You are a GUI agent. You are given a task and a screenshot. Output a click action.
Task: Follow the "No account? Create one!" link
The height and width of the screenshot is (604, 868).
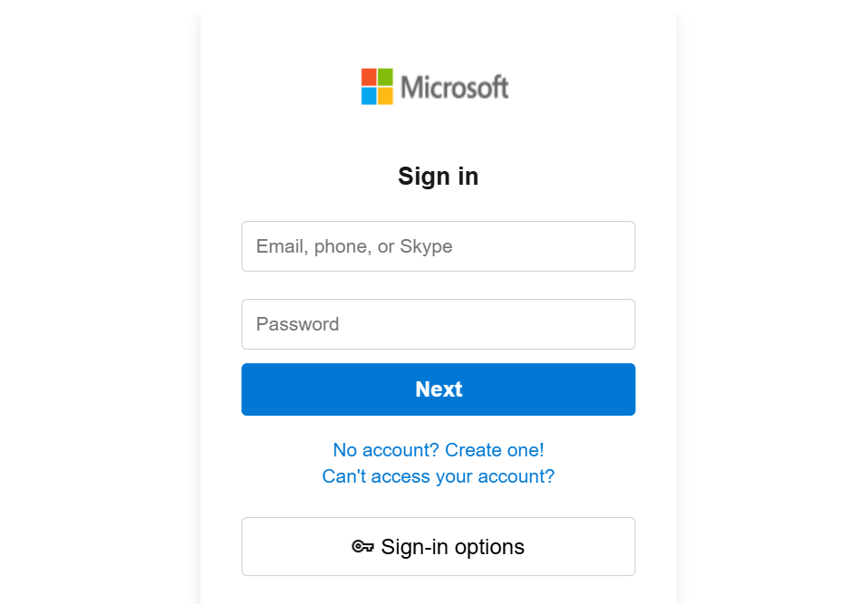coord(438,450)
